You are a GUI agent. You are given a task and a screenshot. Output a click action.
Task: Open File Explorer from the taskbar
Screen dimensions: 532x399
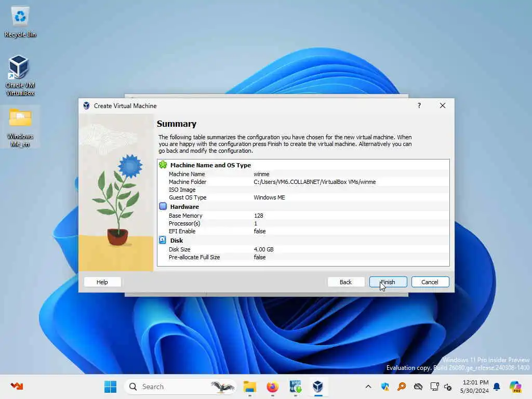click(x=250, y=387)
